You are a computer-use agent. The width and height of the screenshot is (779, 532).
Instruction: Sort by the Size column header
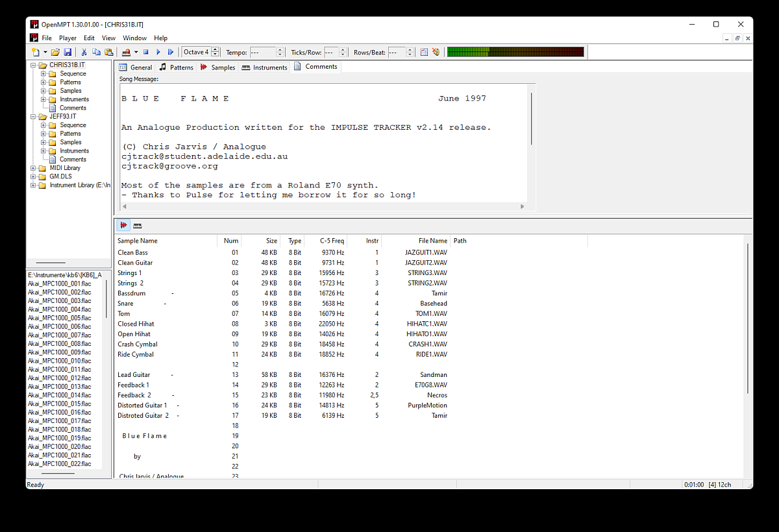[262, 241]
